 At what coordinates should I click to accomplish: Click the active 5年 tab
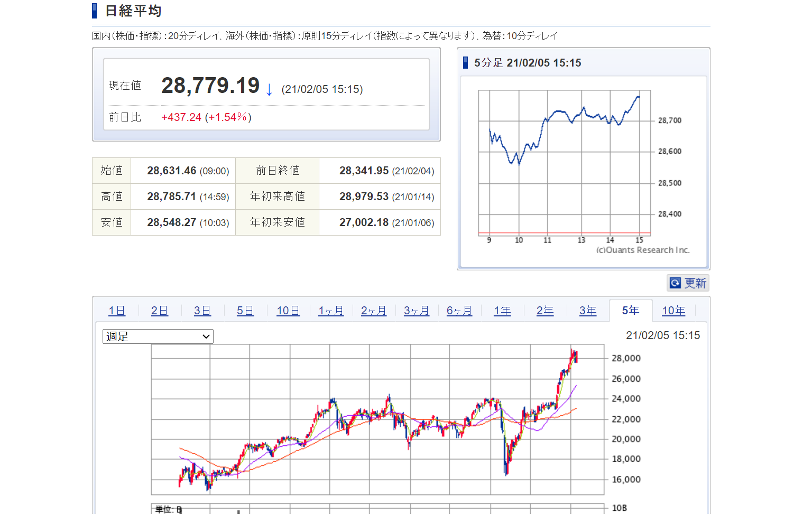point(631,311)
